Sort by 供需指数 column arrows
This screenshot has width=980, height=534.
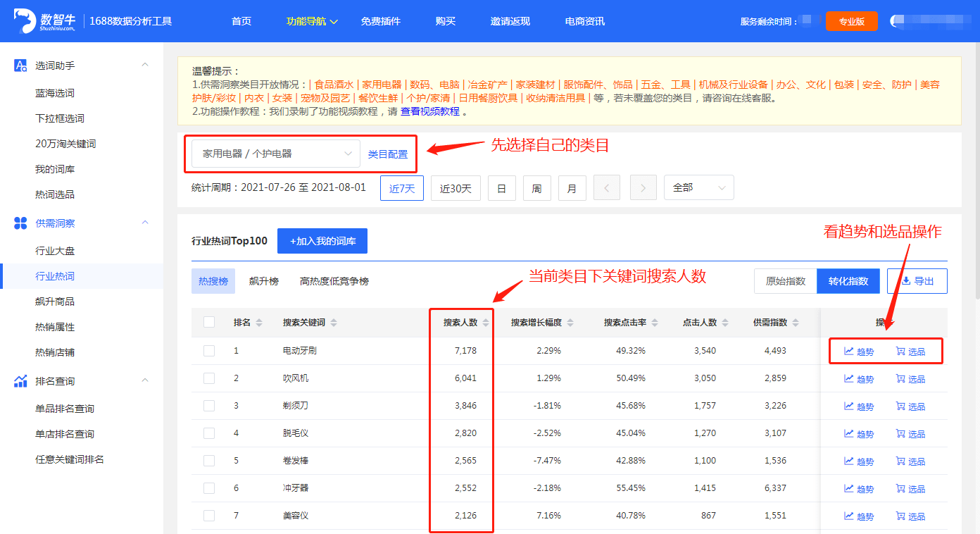(796, 323)
